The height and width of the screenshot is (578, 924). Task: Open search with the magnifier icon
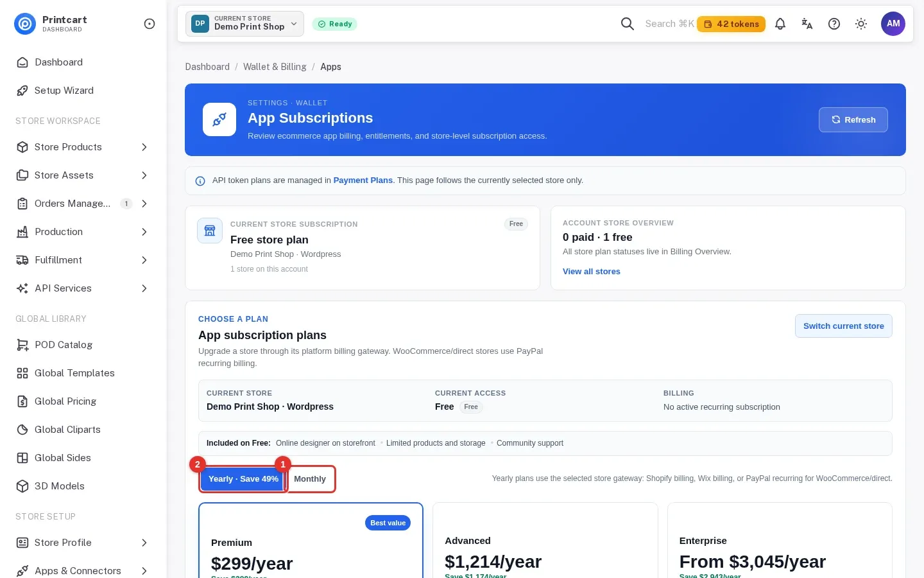pyautogui.click(x=628, y=24)
